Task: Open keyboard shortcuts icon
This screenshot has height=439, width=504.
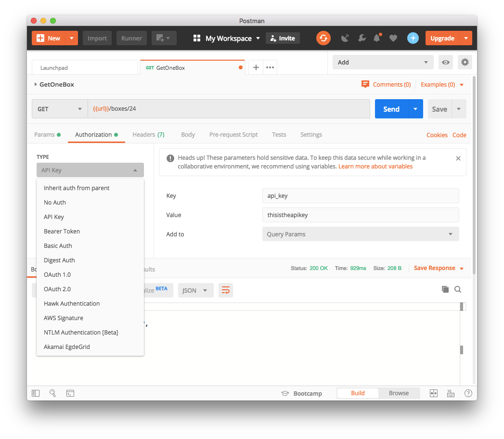Action: pyautogui.click(x=451, y=393)
